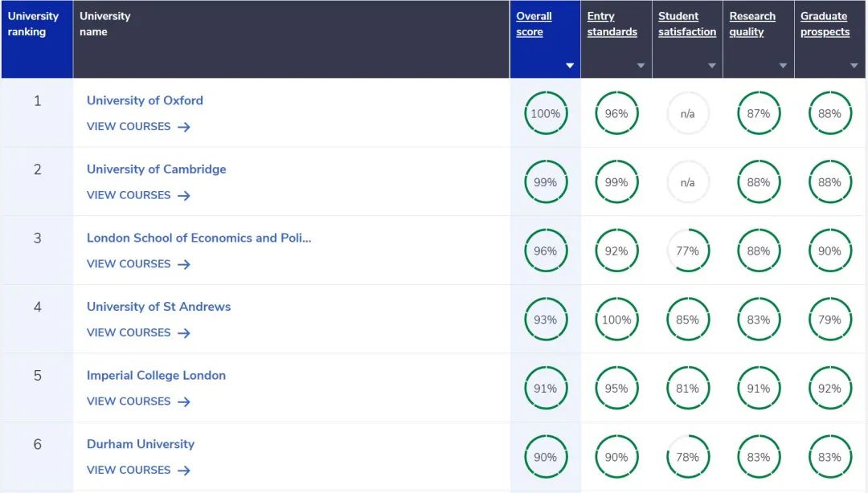Click Durham's 83% research quality circle
The height and width of the screenshot is (493, 868).
(x=759, y=457)
